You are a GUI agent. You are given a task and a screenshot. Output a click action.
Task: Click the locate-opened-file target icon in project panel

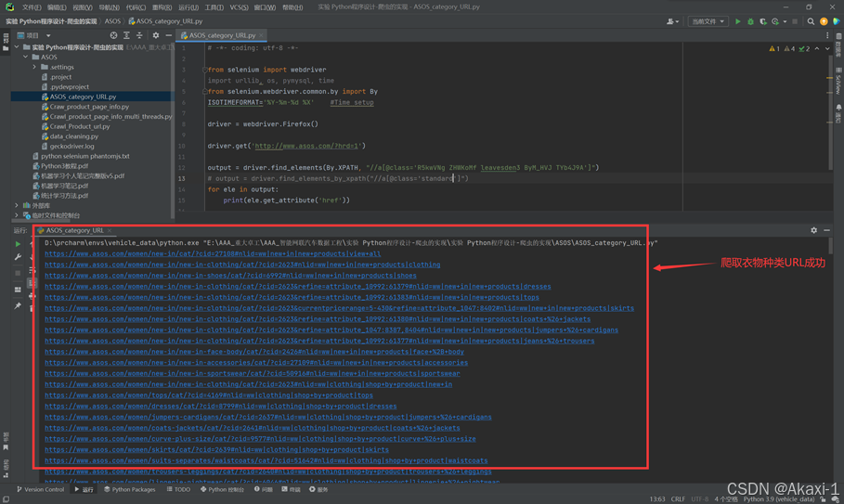pyautogui.click(x=113, y=35)
